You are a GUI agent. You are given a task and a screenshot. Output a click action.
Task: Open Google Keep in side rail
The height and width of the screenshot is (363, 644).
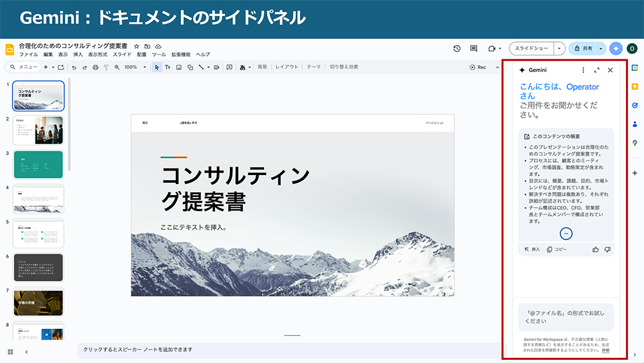click(x=634, y=87)
